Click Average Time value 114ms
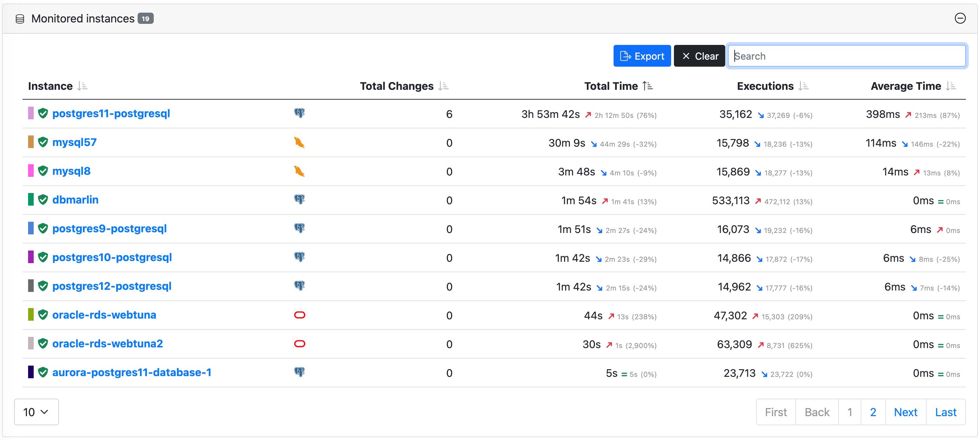Screen dimensions: 980x440 click(x=881, y=143)
